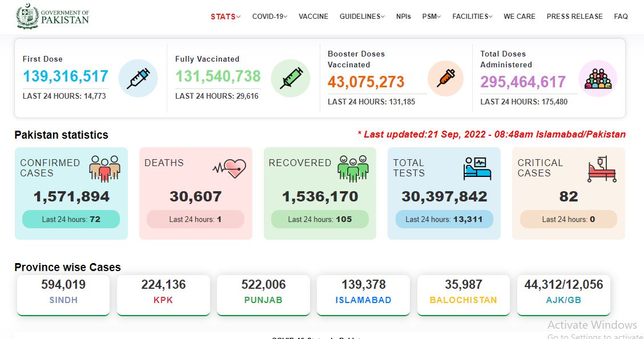Click the Total Doses Administered people icon
The image size is (644, 339).
(x=598, y=78)
